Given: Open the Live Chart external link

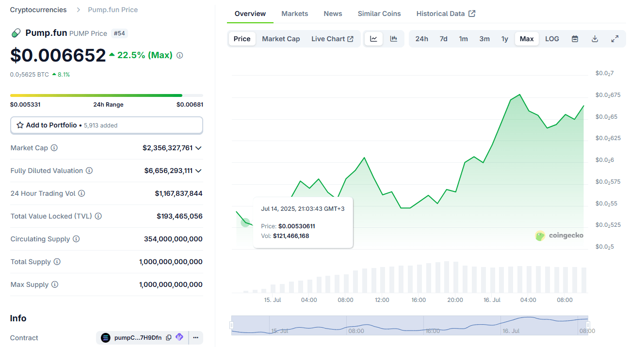Looking at the screenshot, I should [x=332, y=39].
